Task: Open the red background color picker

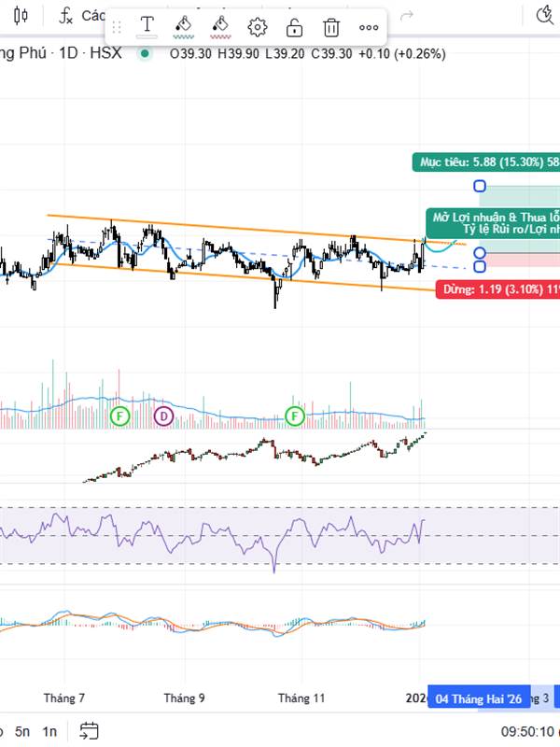Action: tap(220, 27)
